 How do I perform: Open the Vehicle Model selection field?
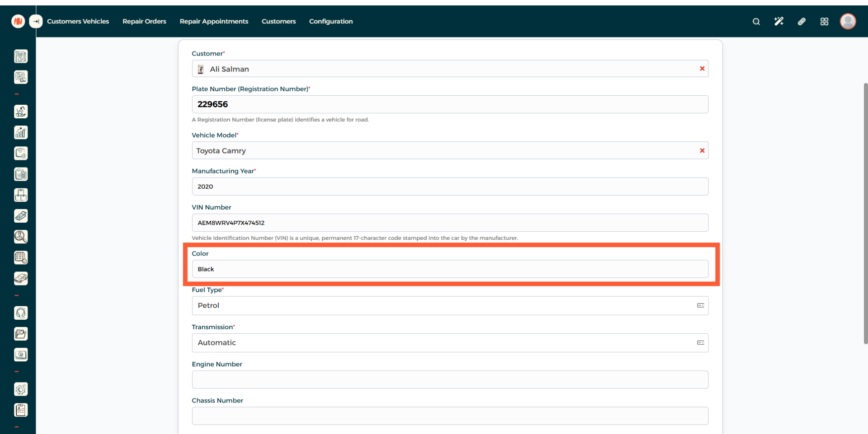pyautogui.click(x=443, y=151)
